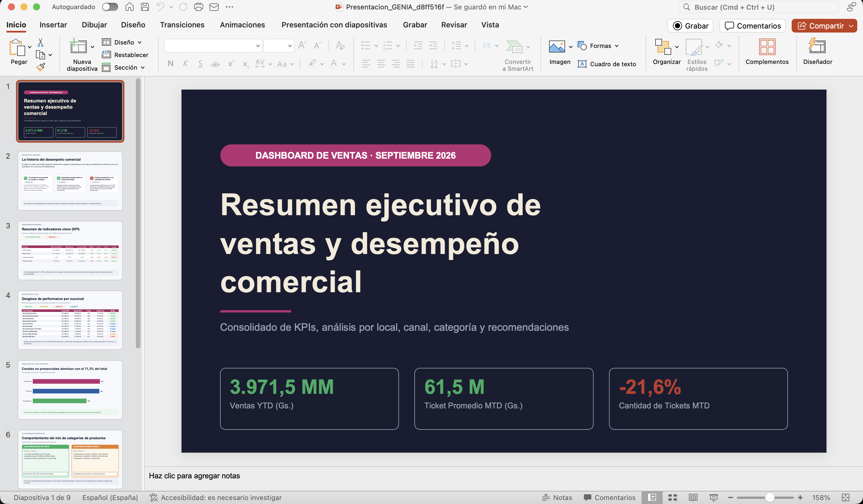The height and width of the screenshot is (504, 863).
Task: Expand Nueva diapositiva dropdown arrow
Action: [x=92, y=47]
